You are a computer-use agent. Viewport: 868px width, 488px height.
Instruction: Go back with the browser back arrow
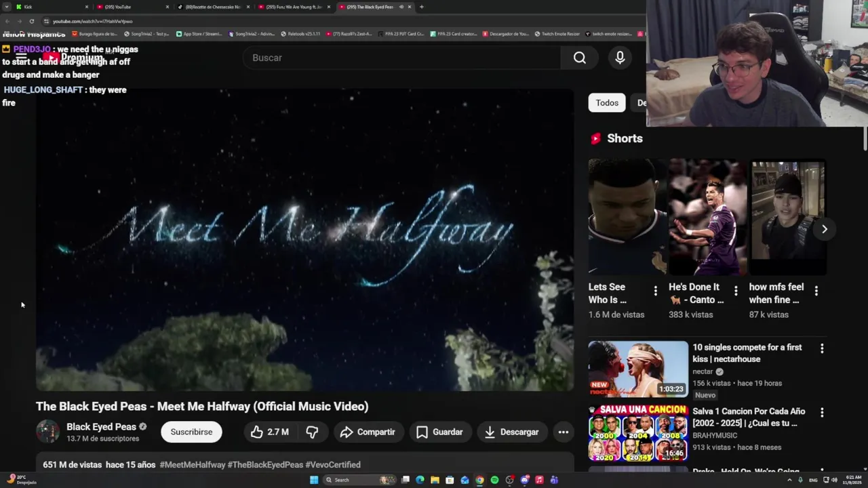[7, 21]
